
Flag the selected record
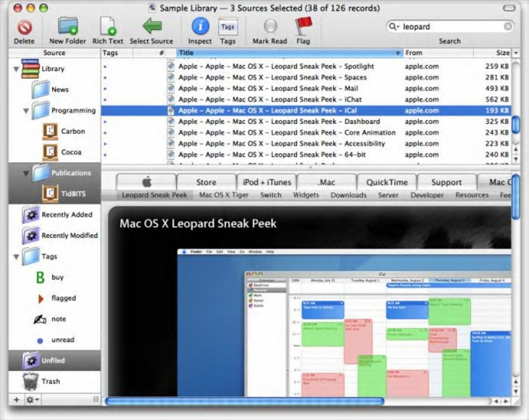click(x=303, y=25)
